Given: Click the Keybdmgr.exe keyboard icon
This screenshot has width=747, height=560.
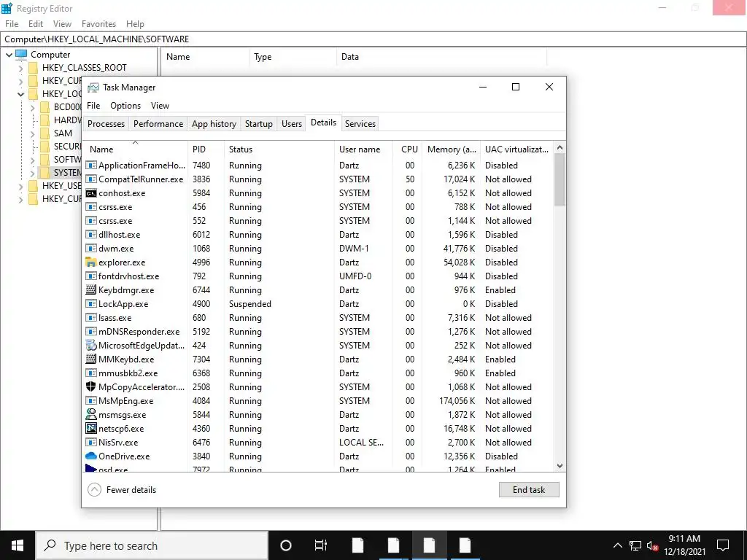Looking at the screenshot, I should coord(91,290).
